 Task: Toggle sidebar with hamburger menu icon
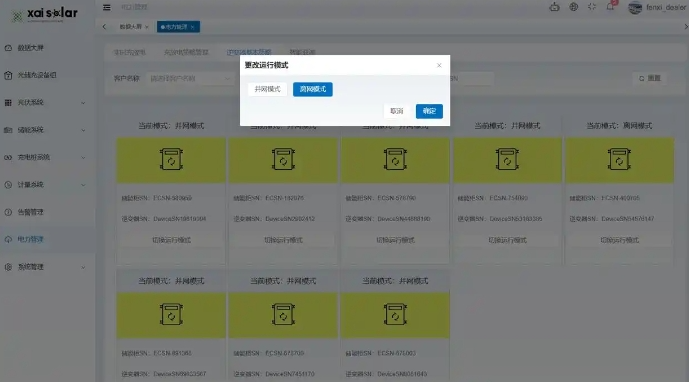107,7
